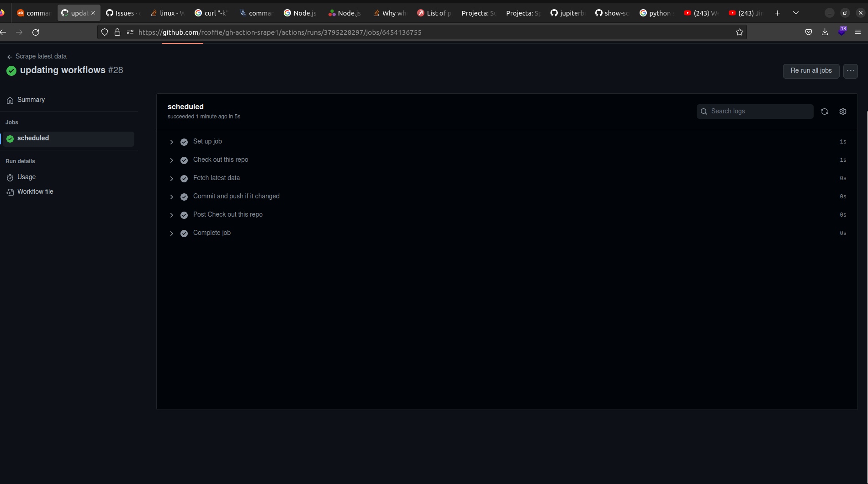Open the extension icon with badge 18
Image resolution: width=868 pixels, height=484 pixels.
[x=842, y=32]
